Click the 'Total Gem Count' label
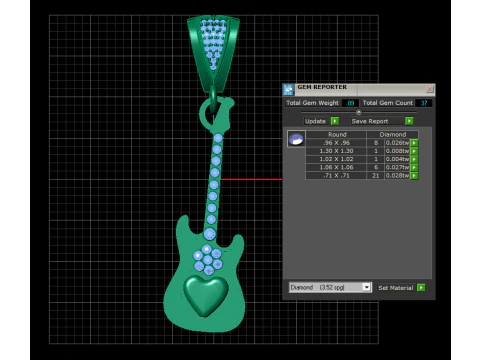This screenshot has width=480, height=360. [x=388, y=103]
